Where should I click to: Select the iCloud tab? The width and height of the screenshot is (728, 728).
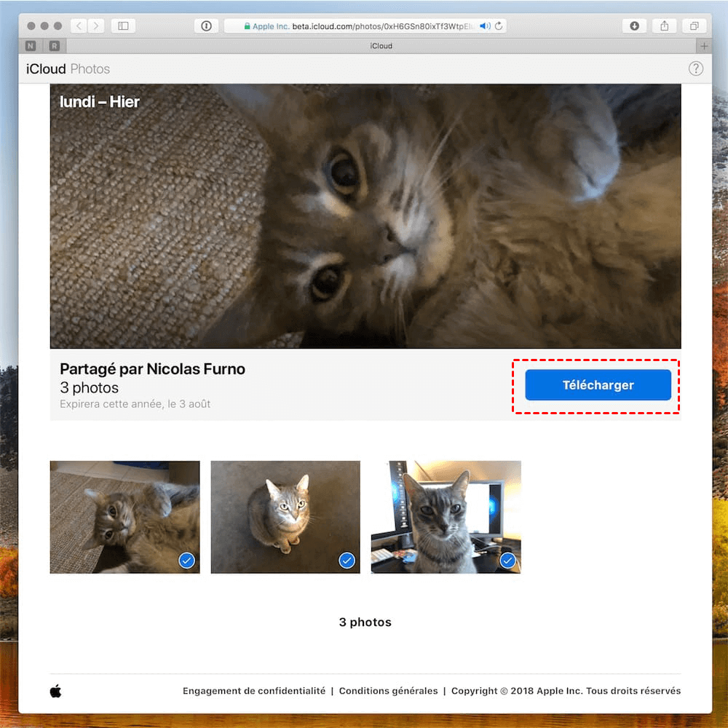click(381, 46)
